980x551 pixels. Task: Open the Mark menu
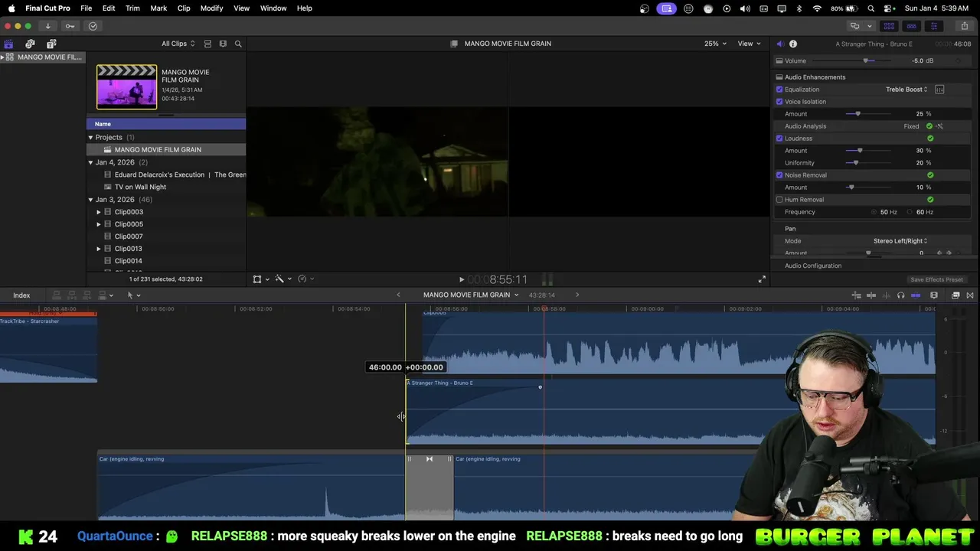point(158,8)
